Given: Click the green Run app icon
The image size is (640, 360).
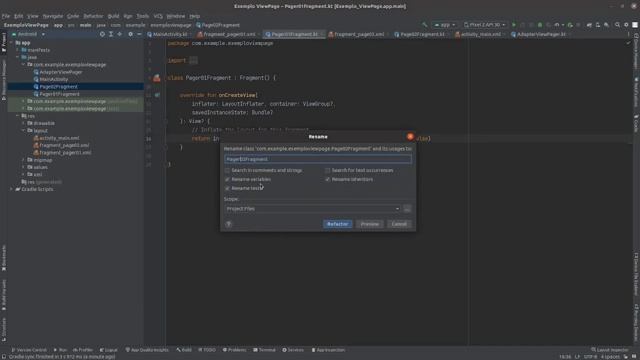Looking at the screenshot, I should click(x=513, y=25).
